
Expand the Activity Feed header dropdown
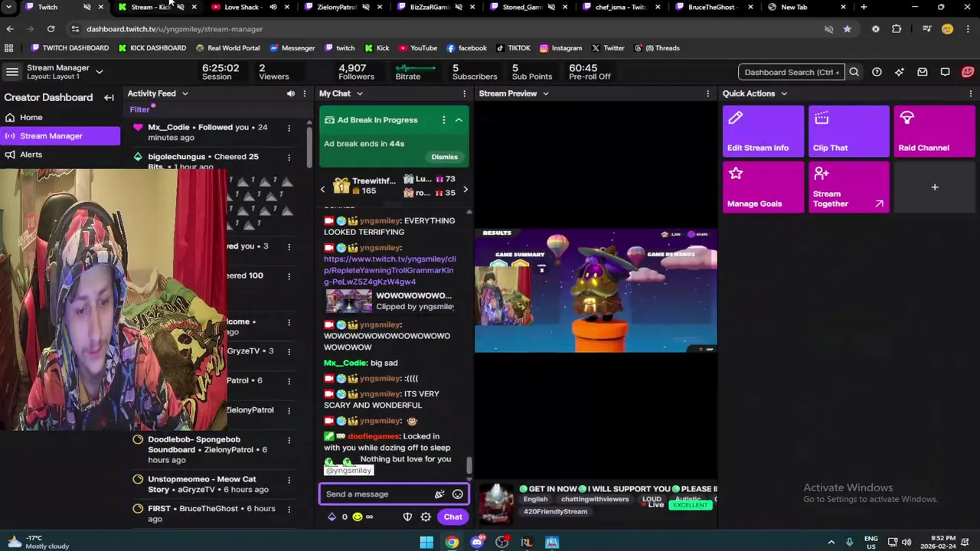point(185,93)
